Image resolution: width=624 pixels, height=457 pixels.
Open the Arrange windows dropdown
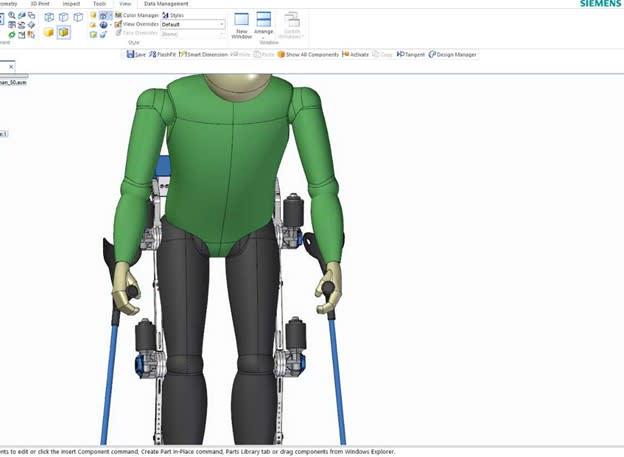[263, 26]
